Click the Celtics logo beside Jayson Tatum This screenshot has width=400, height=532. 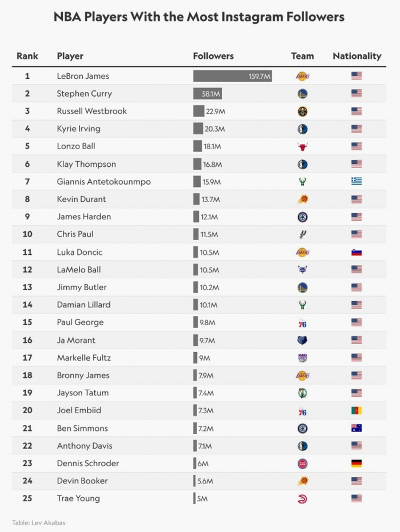302,393
